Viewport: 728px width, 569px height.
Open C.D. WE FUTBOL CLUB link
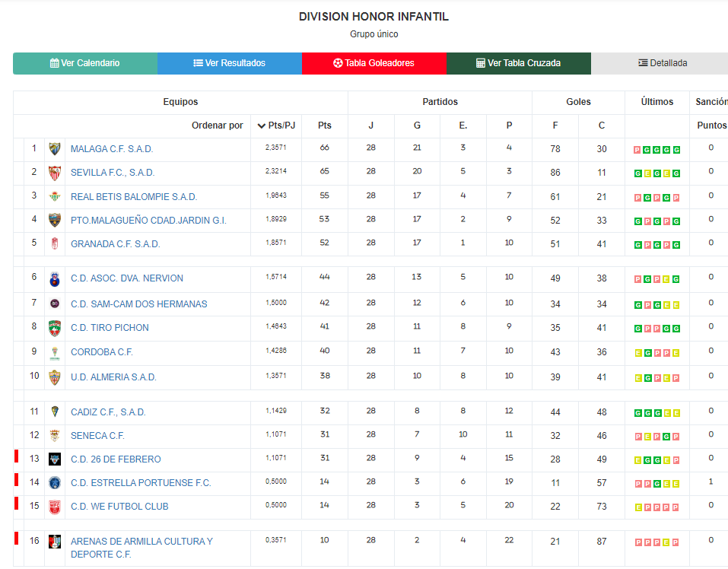[x=119, y=507]
